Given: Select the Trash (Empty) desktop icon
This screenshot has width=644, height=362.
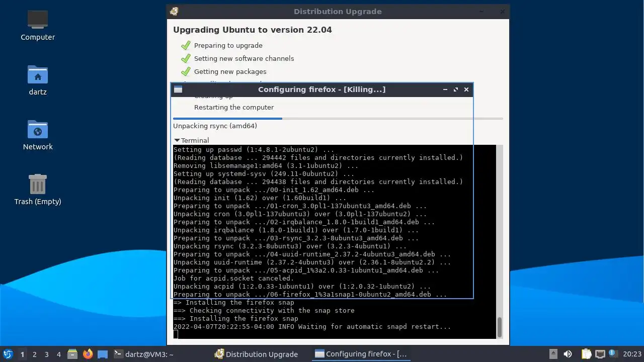Looking at the screenshot, I should 38,190.
